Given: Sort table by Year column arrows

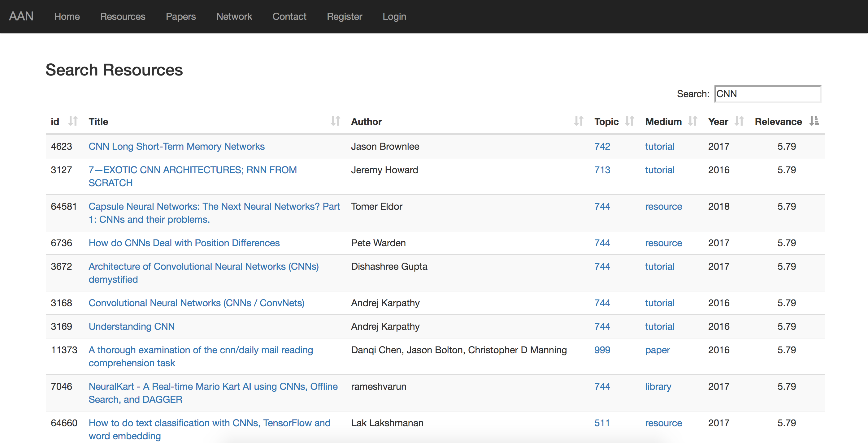Looking at the screenshot, I should 739,121.
